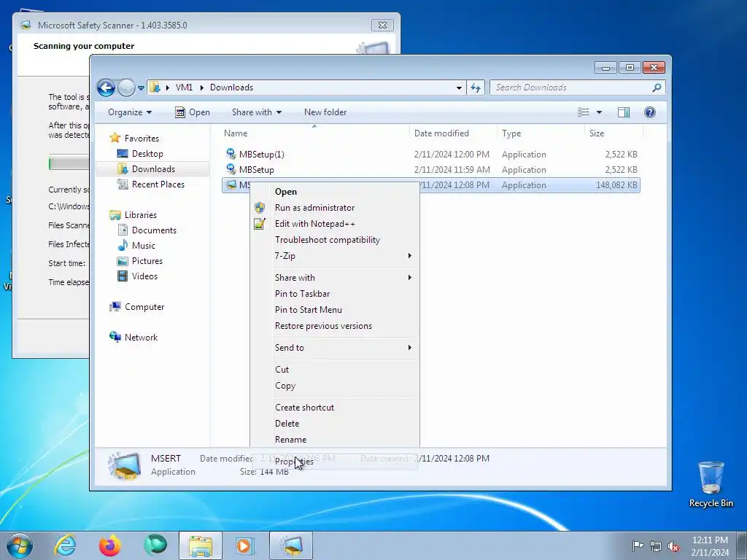This screenshot has width=747, height=560.
Task: Expand the Send to submenu
Action: 334,348
